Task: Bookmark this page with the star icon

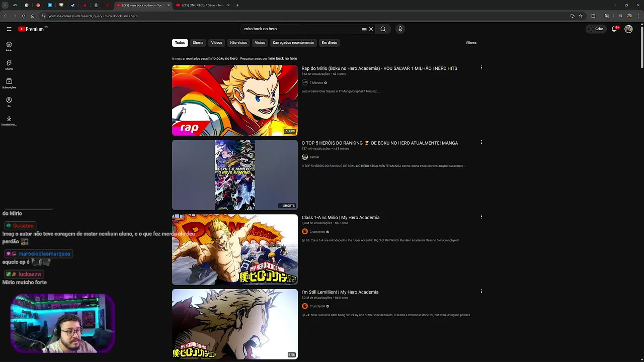Action: (x=581, y=16)
